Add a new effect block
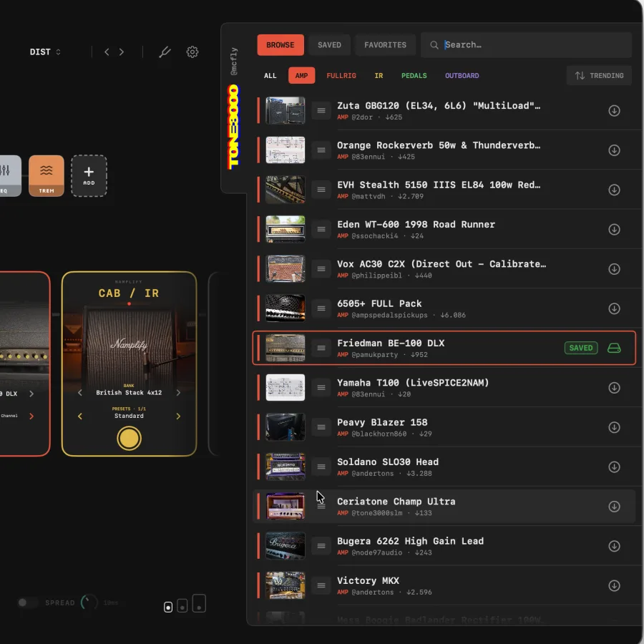Viewport: 644px width, 644px height. [x=89, y=176]
